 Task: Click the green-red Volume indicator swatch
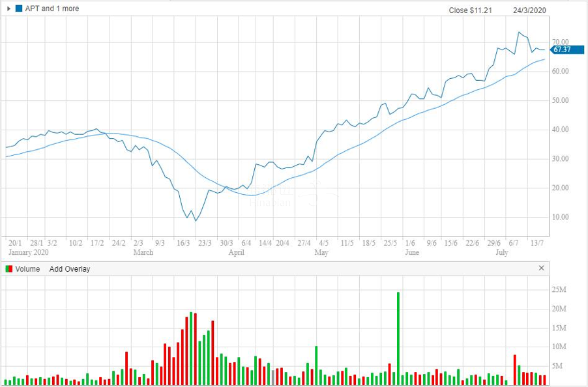tap(9, 269)
